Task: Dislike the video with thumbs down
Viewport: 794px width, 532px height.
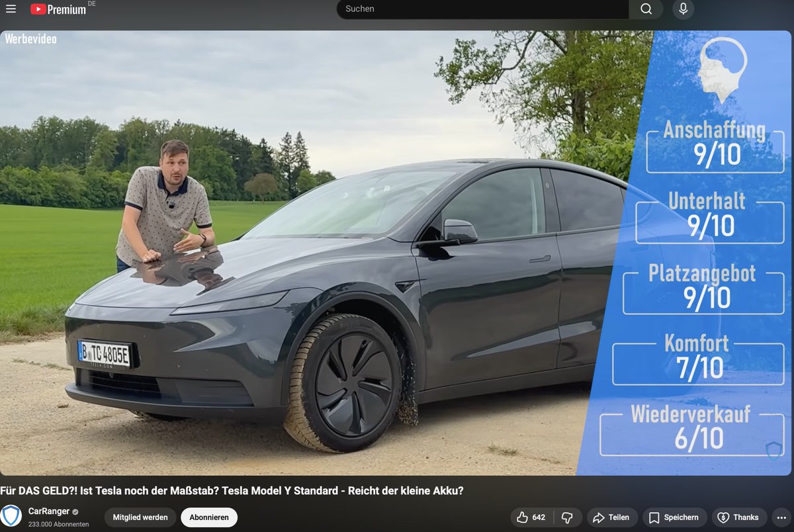Action: coord(567,517)
